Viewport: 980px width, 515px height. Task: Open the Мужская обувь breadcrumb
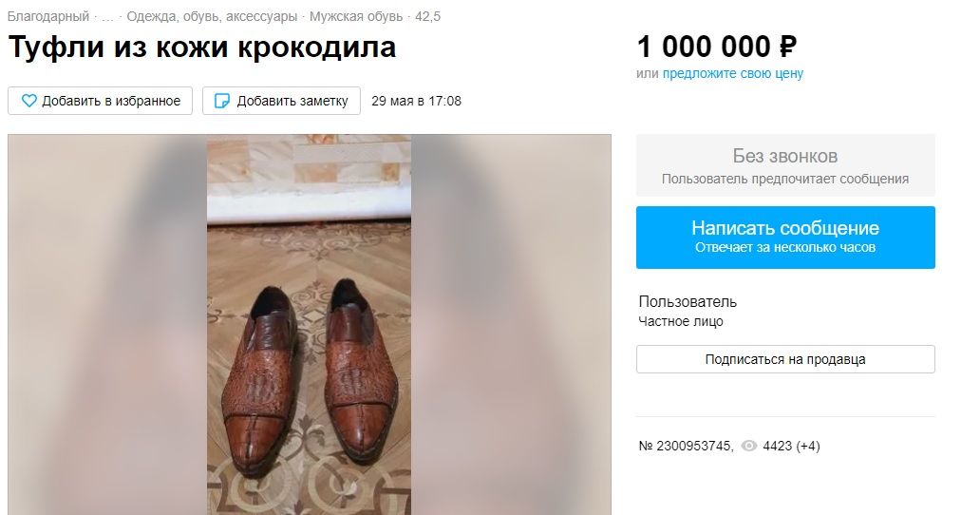tap(354, 17)
